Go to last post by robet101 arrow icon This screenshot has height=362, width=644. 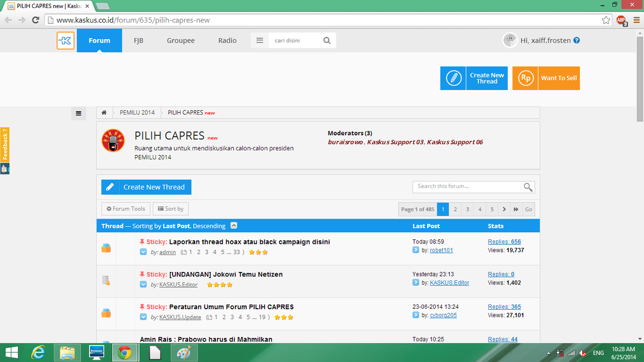click(416, 250)
